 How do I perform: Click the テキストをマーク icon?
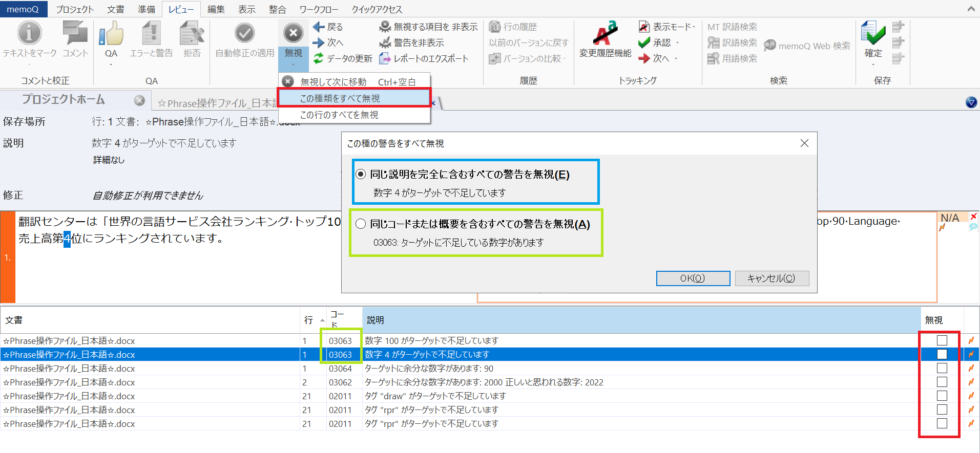(x=29, y=34)
